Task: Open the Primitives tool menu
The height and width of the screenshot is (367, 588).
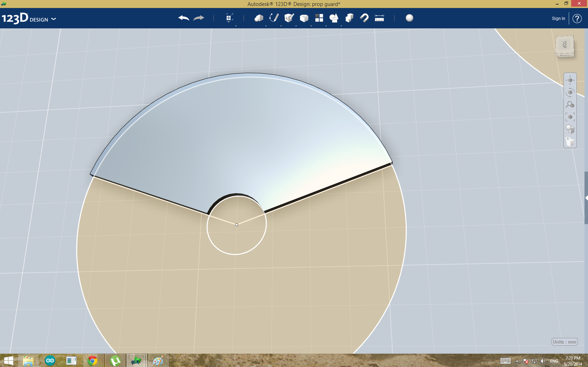Action: pos(259,18)
